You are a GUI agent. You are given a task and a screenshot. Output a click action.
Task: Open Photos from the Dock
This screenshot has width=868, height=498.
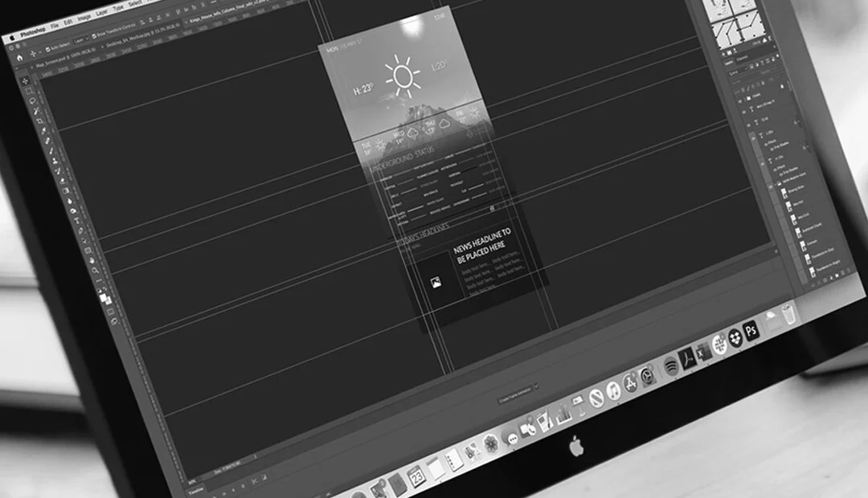pyautogui.click(x=491, y=443)
